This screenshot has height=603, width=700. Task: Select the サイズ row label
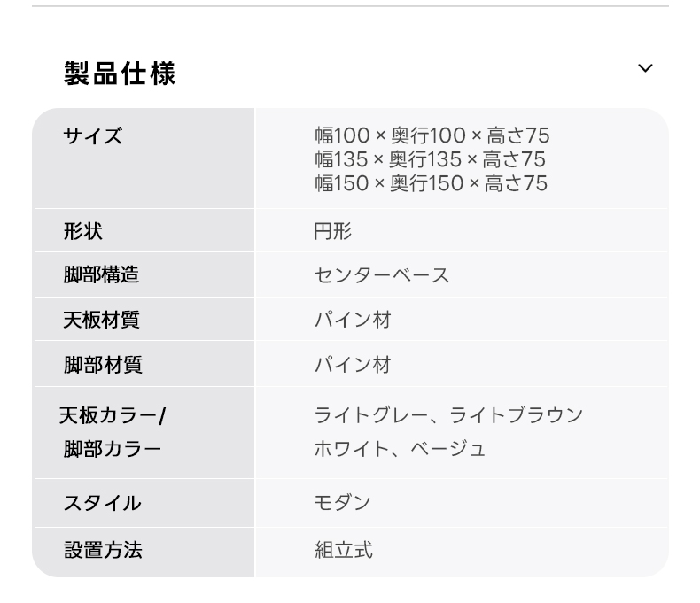coord(92,135)
